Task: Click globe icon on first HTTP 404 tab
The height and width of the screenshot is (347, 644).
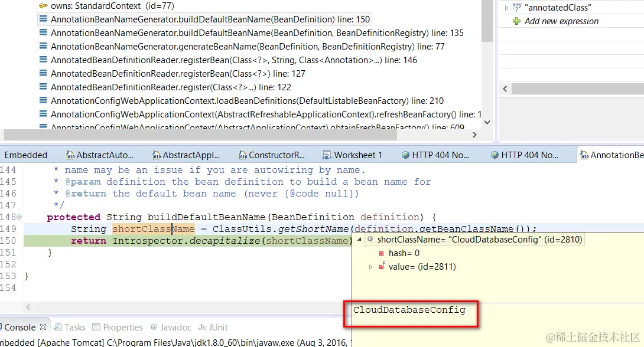Action: (406, 155)
